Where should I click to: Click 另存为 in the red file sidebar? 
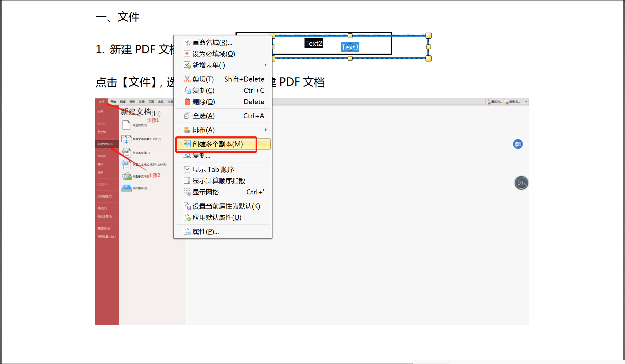102,132
